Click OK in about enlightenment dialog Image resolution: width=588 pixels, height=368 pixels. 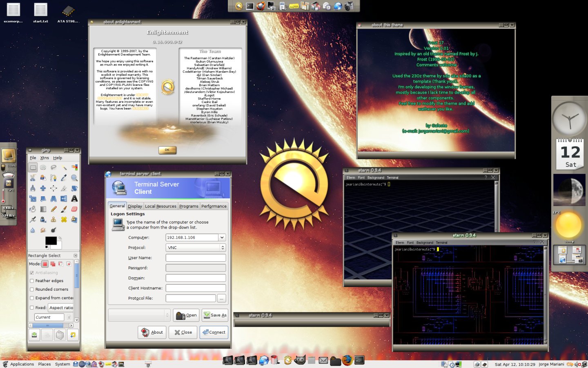167,150
